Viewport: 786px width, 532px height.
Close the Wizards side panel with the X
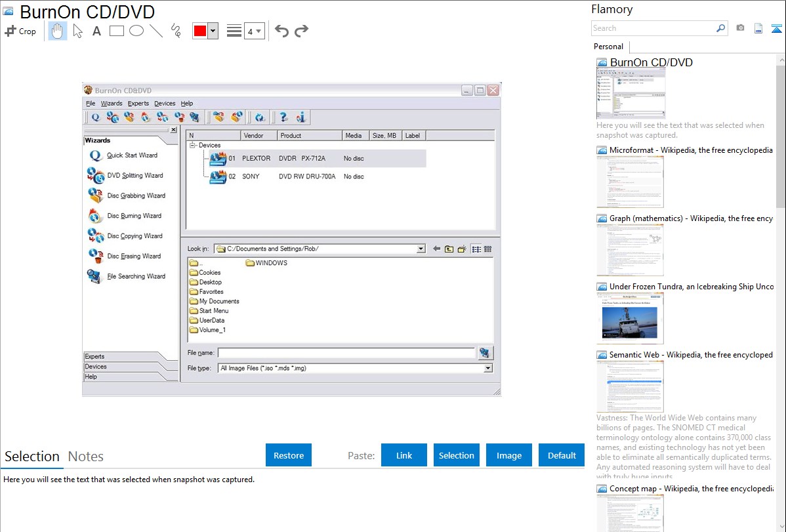(173, 130)
